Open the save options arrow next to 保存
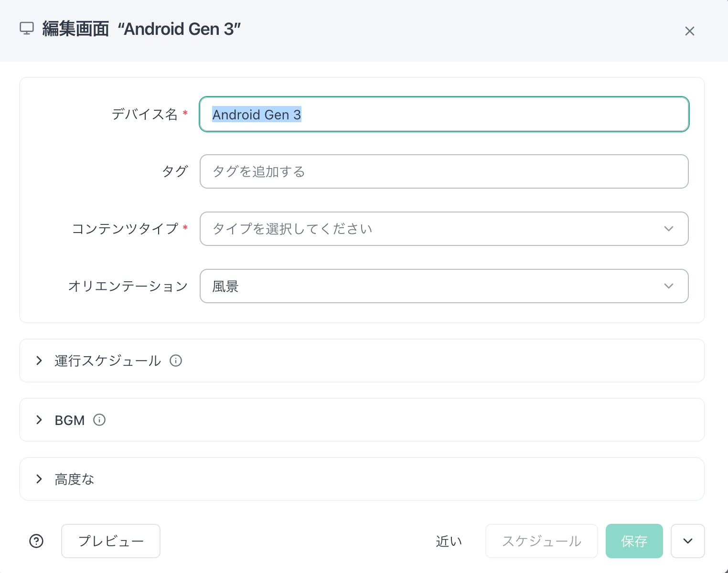 688,541
